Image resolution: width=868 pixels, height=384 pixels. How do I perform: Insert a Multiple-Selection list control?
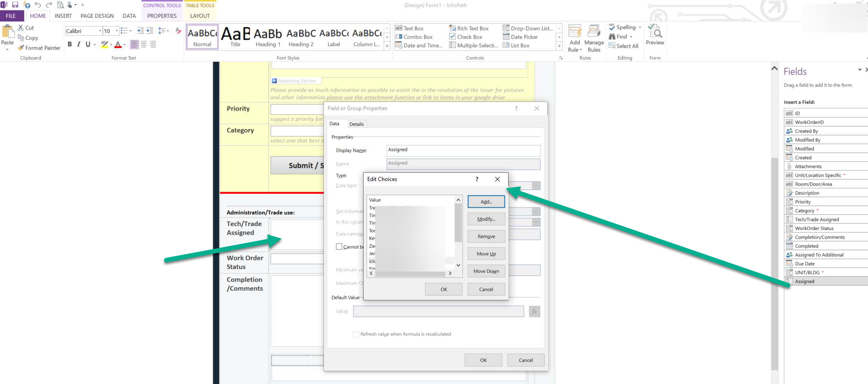tap(473, 46)
